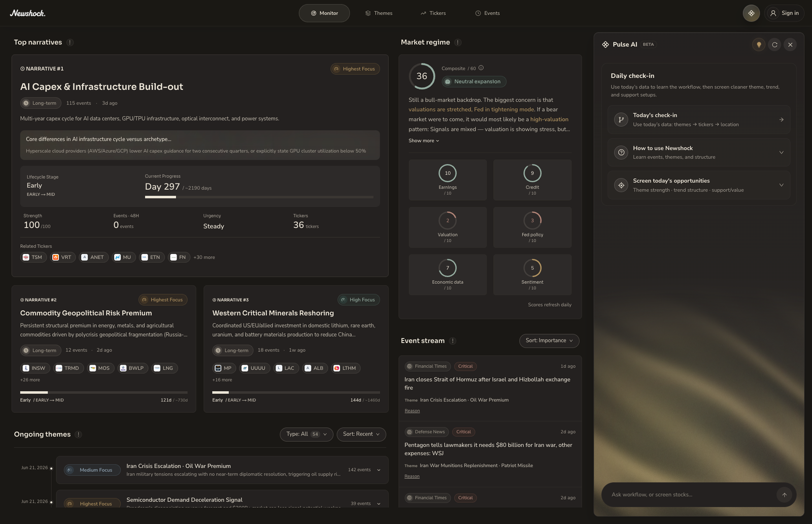The height and width of the screenshot is (524, 812).
Task: Show +26 more tickers in Narrative #2
Action: point(30,380)
